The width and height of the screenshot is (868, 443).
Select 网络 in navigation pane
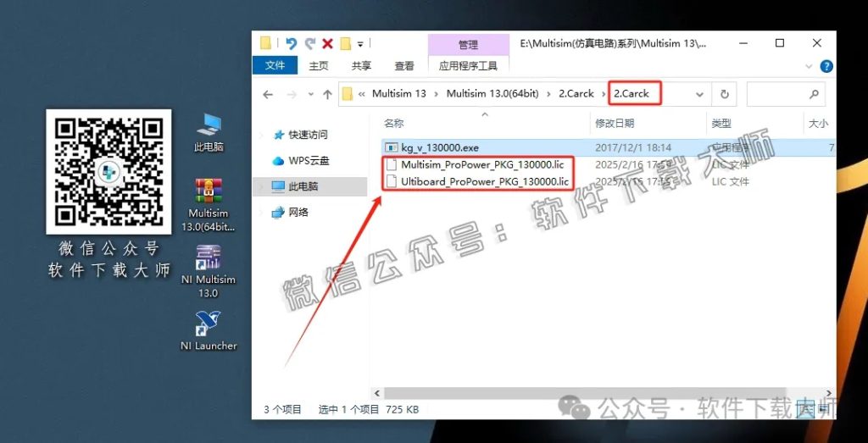(x=298, y=213)
